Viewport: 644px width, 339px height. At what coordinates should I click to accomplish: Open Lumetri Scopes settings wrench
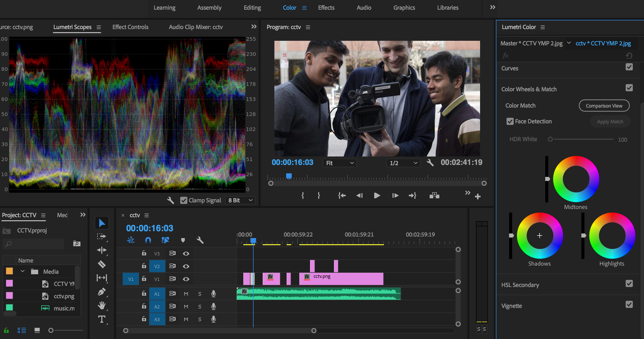coord(171,200)
